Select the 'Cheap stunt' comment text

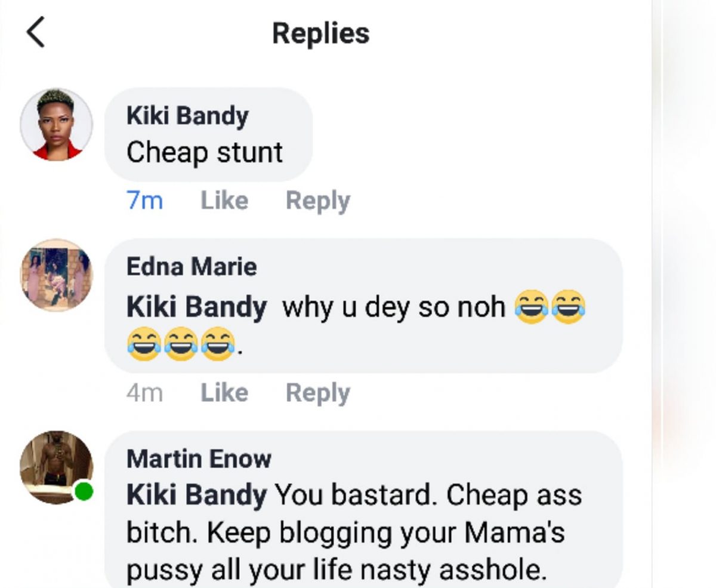[x=204, y=153]
